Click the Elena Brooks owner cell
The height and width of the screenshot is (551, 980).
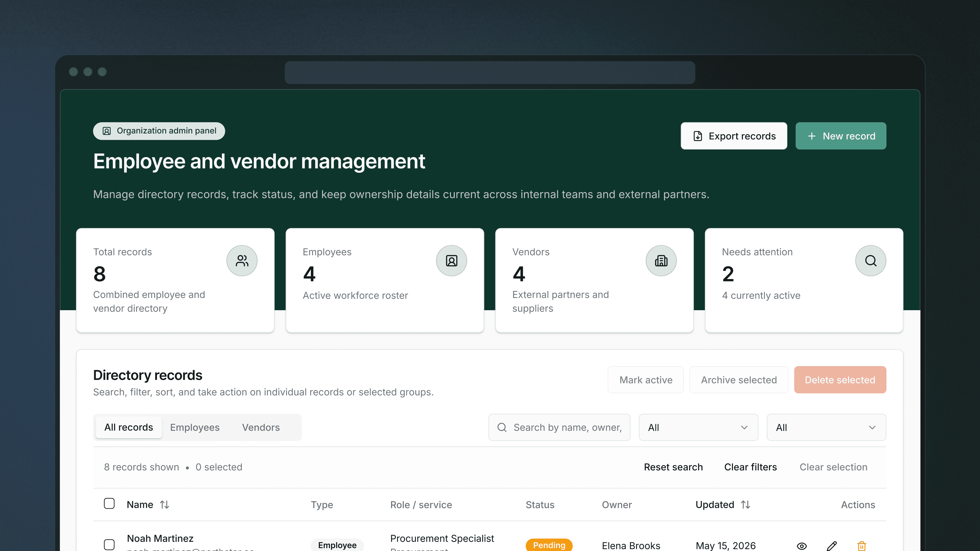tap(631, 546)
